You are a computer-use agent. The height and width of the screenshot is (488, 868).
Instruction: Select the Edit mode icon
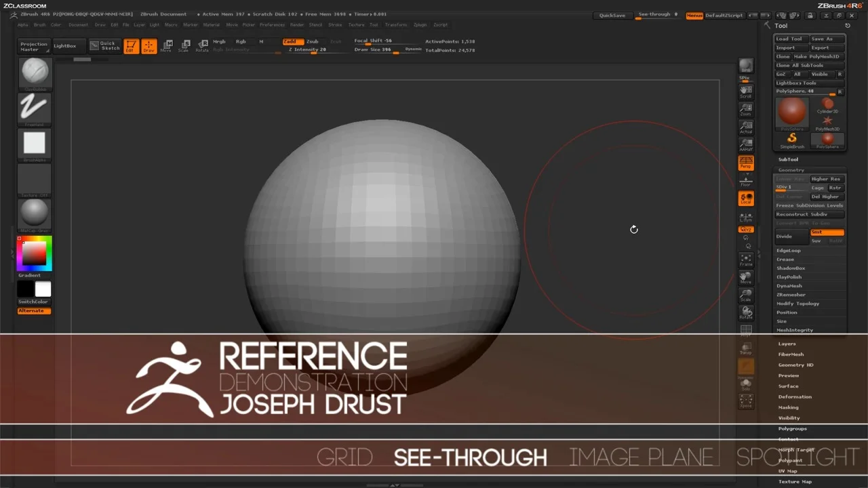(x=131, y=46)
